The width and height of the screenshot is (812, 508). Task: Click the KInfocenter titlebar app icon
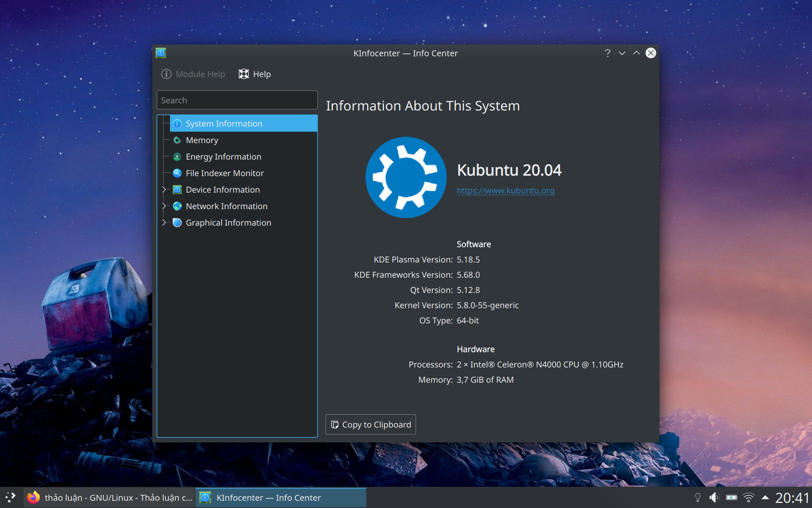tap(161, 53)
